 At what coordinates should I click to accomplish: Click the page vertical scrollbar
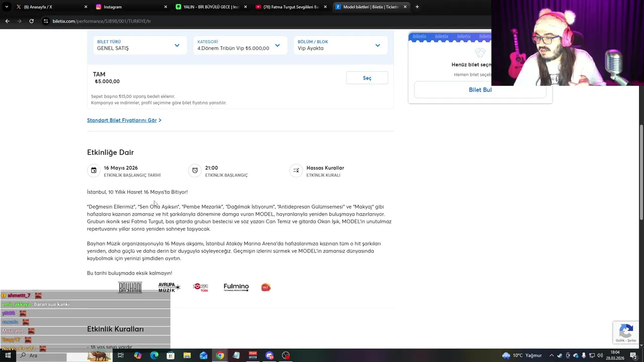pos(641,171)
